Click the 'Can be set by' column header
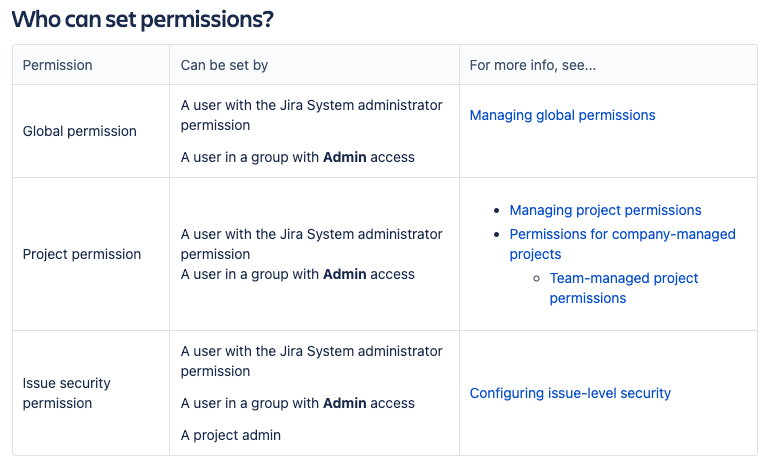 [224, 65]
